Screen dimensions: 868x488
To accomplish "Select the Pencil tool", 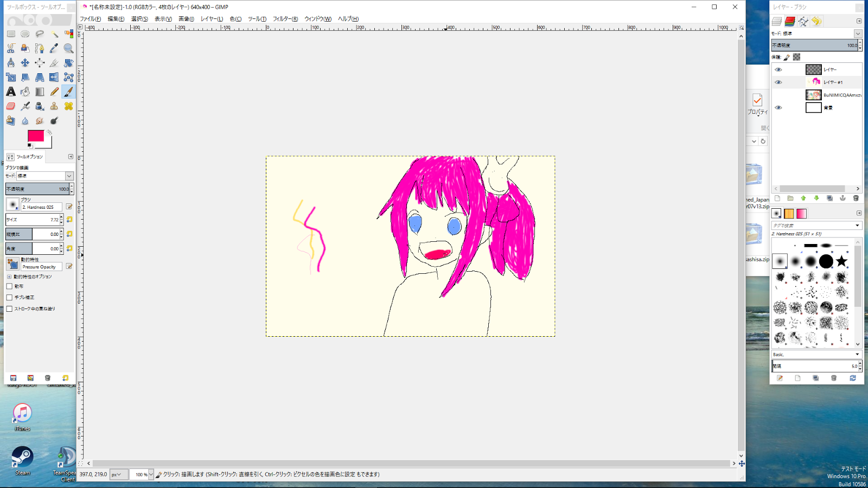I will pos(54,92).
